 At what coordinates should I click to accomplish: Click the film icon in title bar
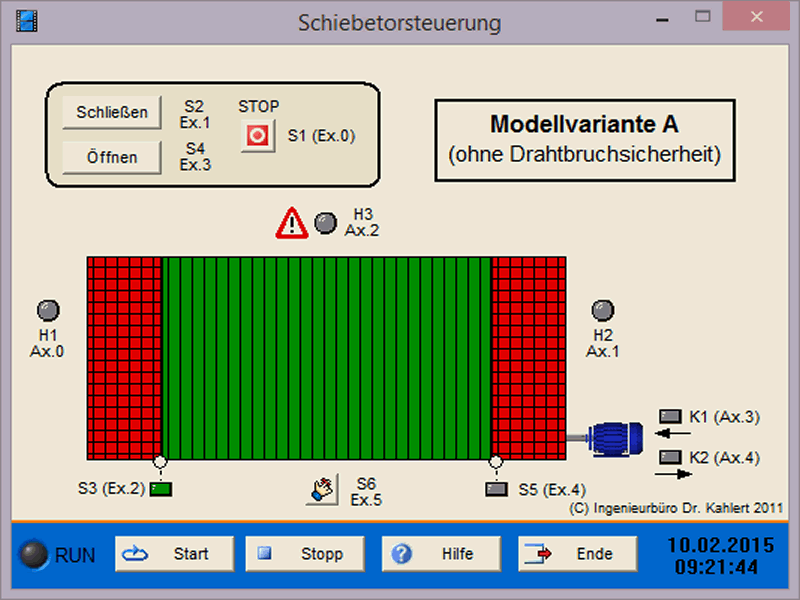click(x=27, y=21)
